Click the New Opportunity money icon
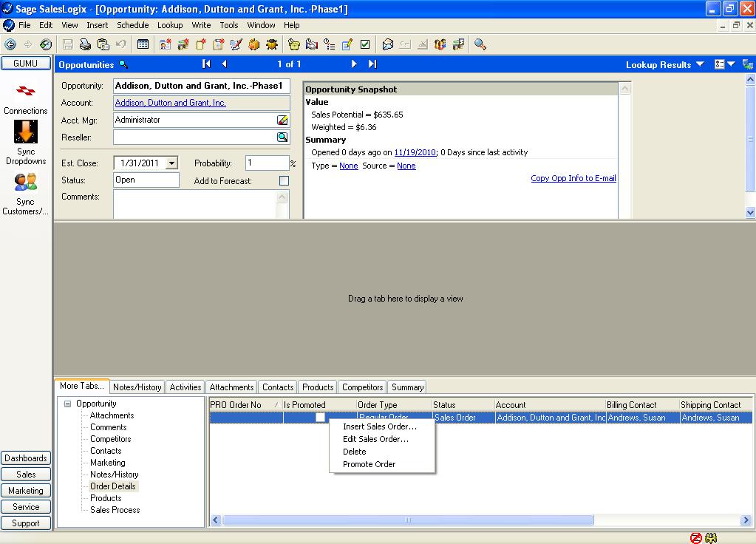Viewport: 756px width, 544px height. [183, 45]
